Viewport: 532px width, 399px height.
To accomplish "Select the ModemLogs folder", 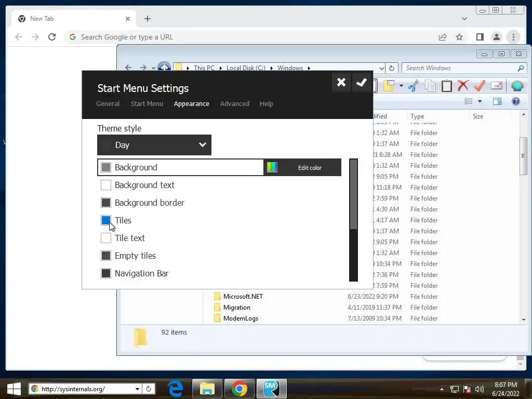I will pyautogui.click(x=241, y=318).
